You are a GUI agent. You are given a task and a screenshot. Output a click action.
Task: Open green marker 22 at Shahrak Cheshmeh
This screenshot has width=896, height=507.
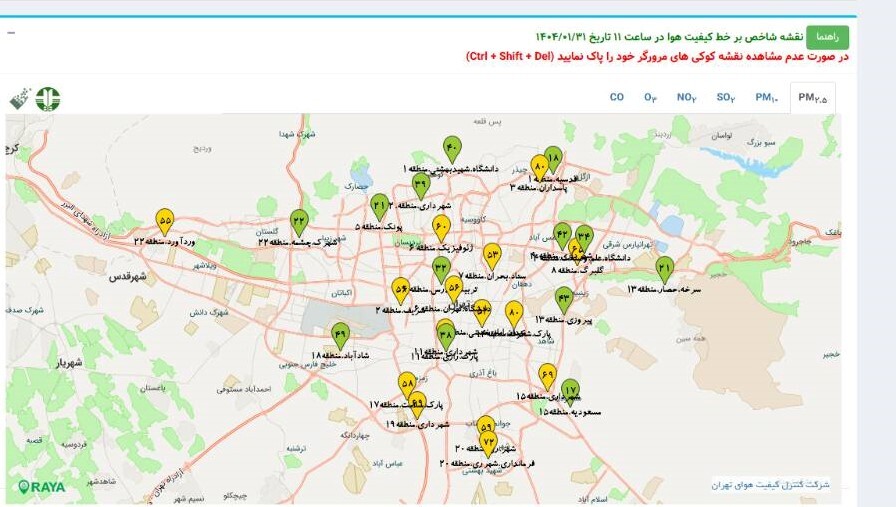click(299, 221)
